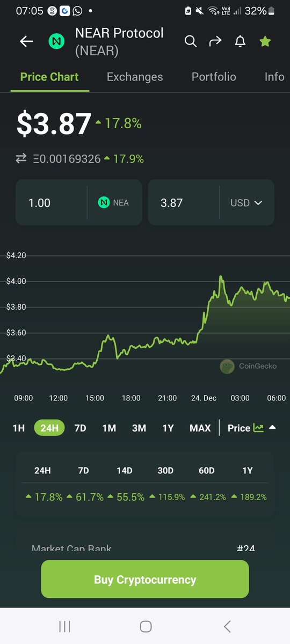Switch to the Price Chart tab
Viewport: 290px width, 644px height.
click(49, 77)
